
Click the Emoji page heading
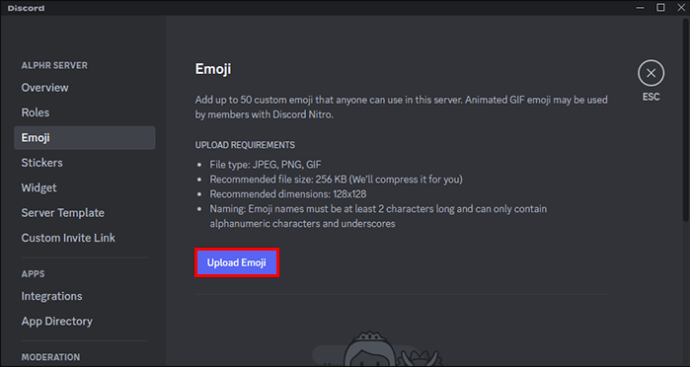click(x=213, y=69)
